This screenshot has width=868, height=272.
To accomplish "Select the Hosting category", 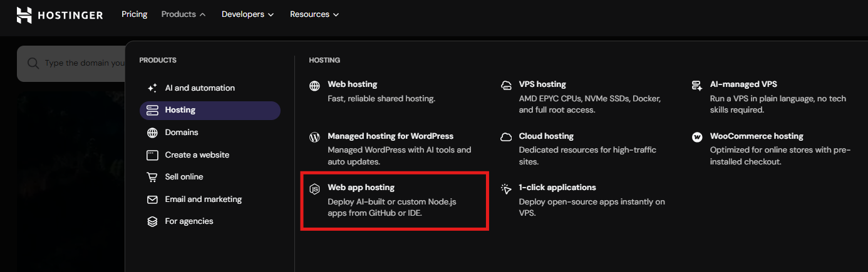I will coord(210,110).
